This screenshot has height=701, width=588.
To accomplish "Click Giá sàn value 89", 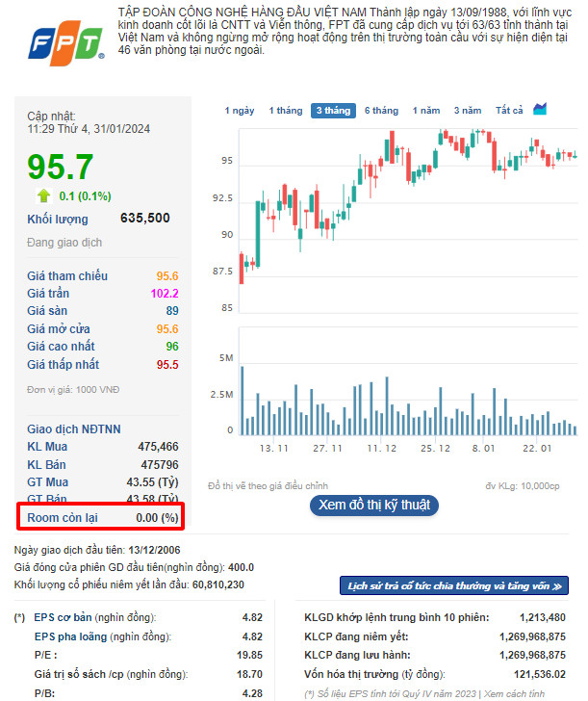I will point(172,311).
